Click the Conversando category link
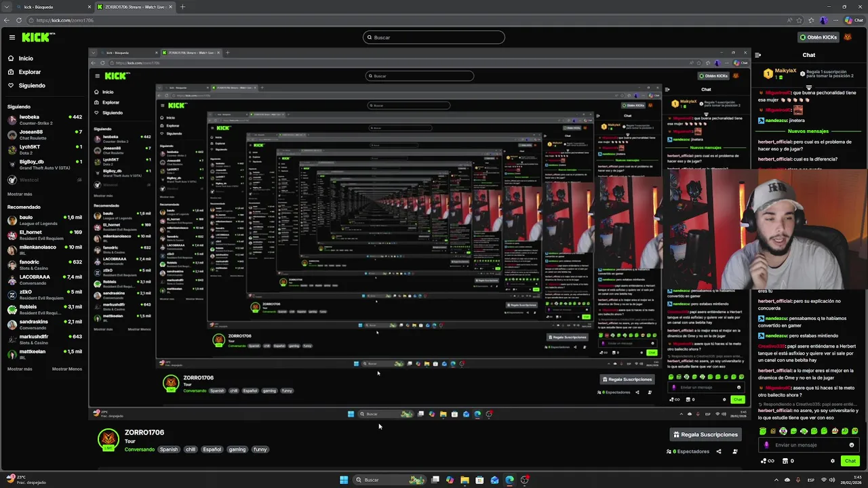 click(140, 449)
